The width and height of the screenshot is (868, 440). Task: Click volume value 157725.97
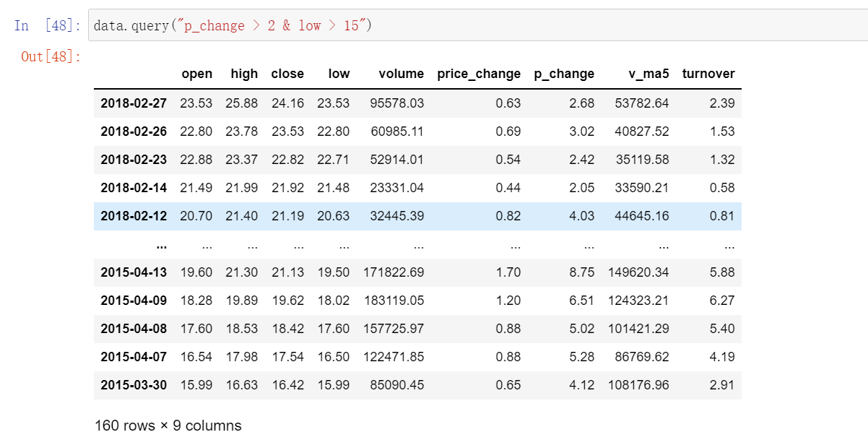coord(394,329)
